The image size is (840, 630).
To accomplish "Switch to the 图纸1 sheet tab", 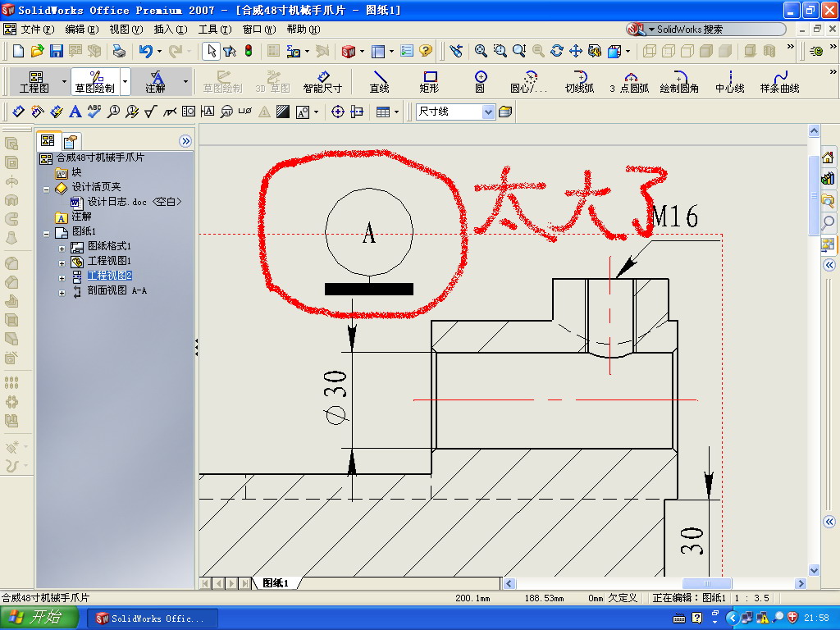I will 276,583.
